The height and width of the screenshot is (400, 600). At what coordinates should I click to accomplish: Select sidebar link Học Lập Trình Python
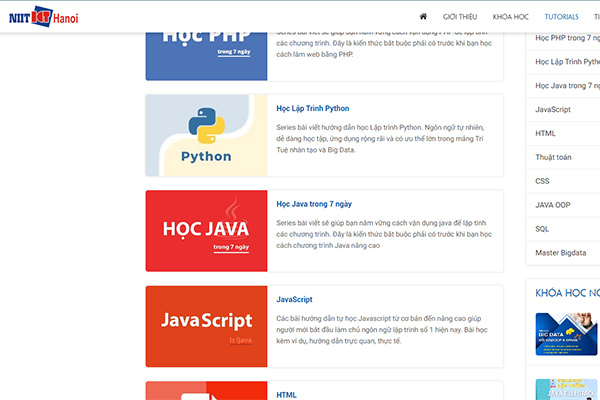[567, 62]
